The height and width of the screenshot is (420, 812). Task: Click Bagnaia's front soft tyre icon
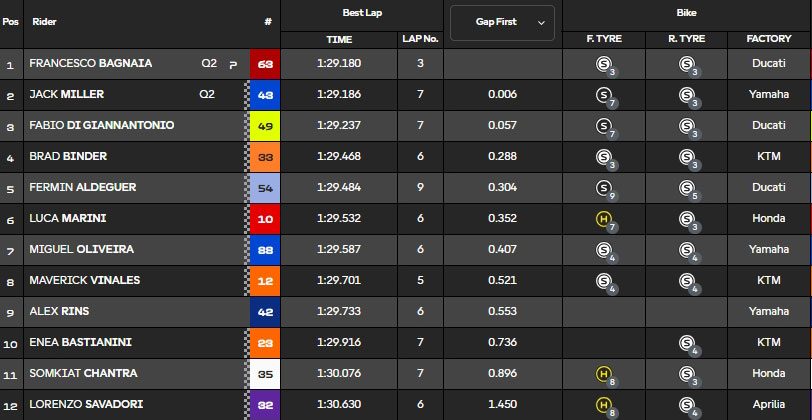click(x=605, y=65)
